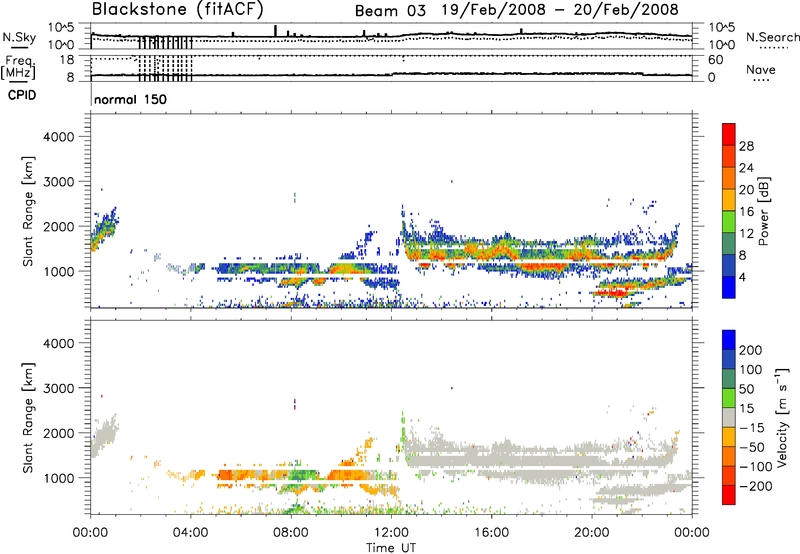
Task: Select the 'Freq. [MHz]' axis label
Action: pos(19,67)
